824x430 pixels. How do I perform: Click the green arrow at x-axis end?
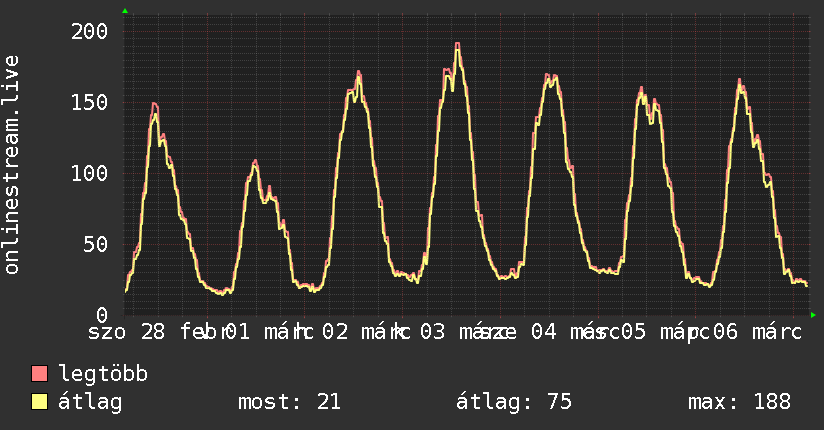(x=813, y=315)
